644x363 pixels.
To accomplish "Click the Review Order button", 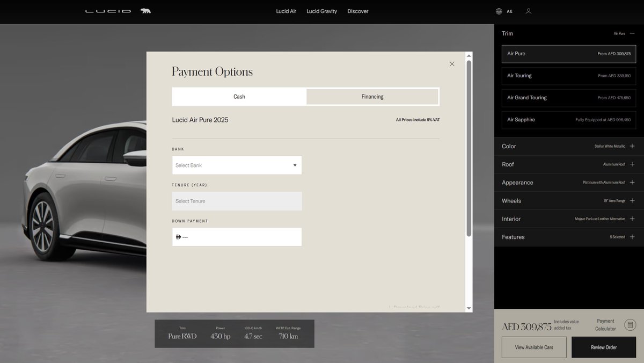I will [x=604, y=347].
